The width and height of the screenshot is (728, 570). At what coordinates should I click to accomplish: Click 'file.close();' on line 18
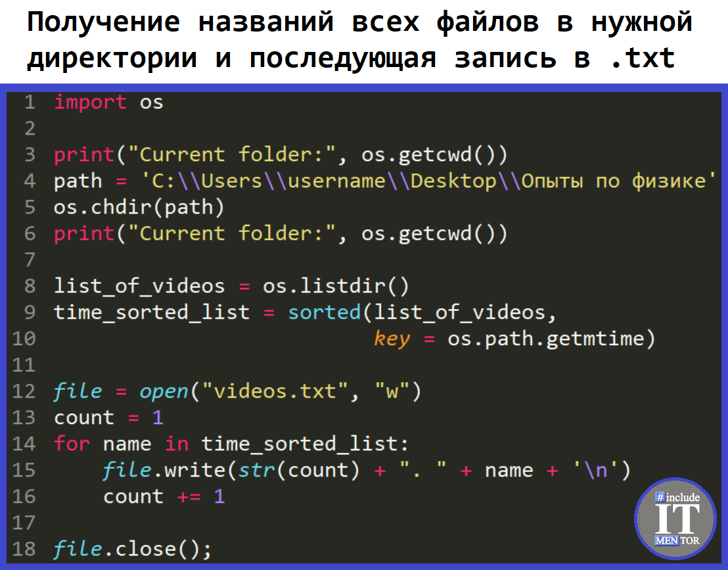[133, 549]
